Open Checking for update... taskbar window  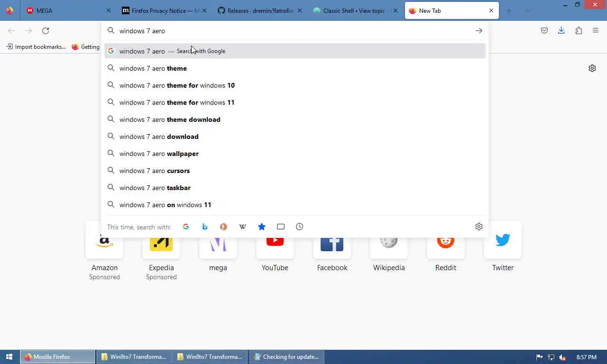click(287, 357)
